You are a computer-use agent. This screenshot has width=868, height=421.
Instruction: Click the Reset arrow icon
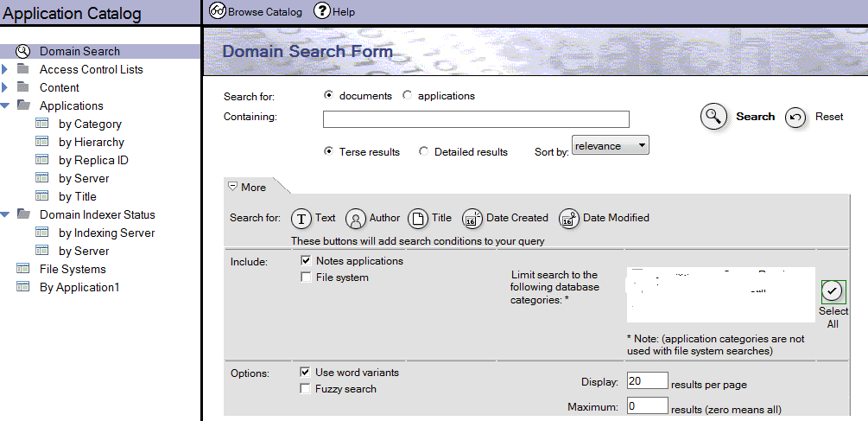pos(795,118)
